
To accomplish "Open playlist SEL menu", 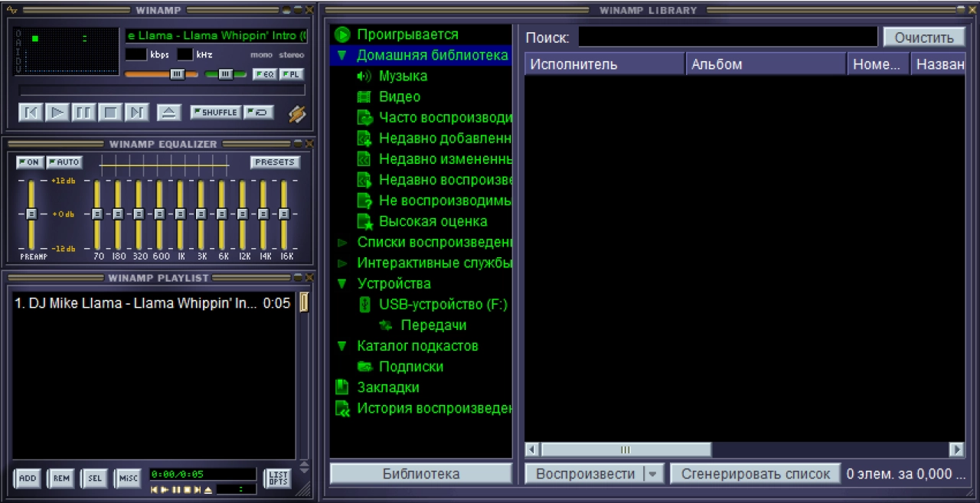I will coord(94,479).
